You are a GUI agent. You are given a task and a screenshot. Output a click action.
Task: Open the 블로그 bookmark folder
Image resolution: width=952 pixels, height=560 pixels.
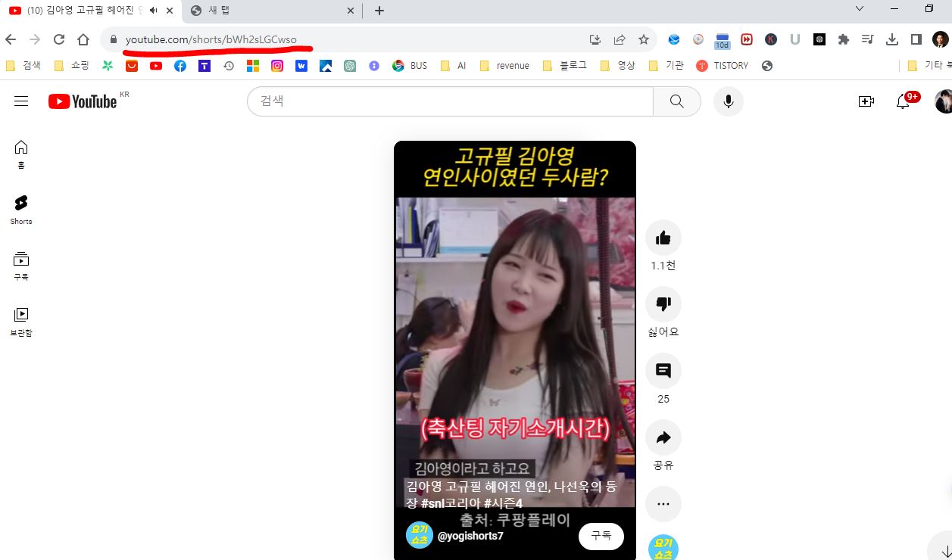pyautogui.click(x=565, y=66)
